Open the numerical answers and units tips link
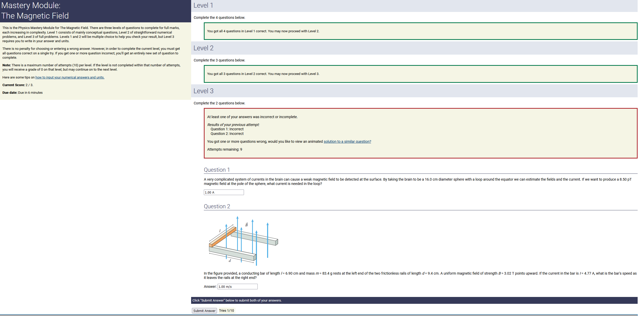This screenshot has height=316, width=644. (70, 77)
